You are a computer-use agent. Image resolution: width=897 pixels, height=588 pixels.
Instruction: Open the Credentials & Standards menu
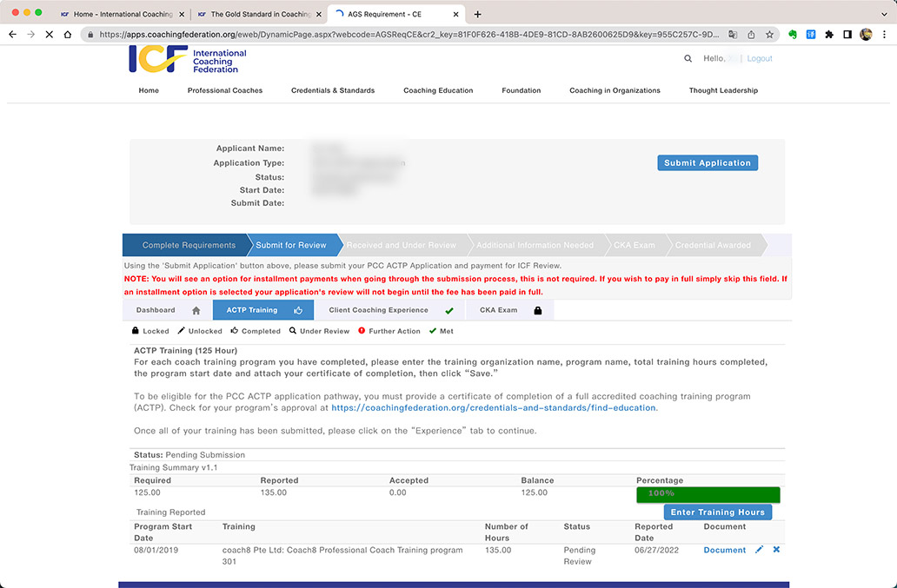[333, 90]
